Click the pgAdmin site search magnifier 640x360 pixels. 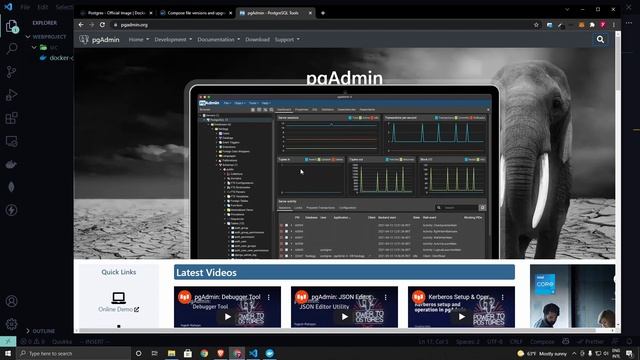600,40
